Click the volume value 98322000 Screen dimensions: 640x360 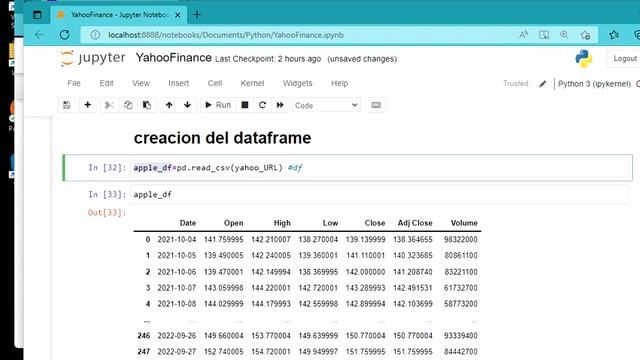[461, 240]
